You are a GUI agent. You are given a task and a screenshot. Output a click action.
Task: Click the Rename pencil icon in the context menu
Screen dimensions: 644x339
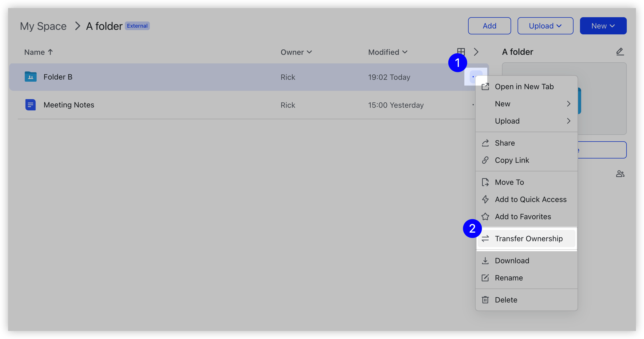pos(486,278)
